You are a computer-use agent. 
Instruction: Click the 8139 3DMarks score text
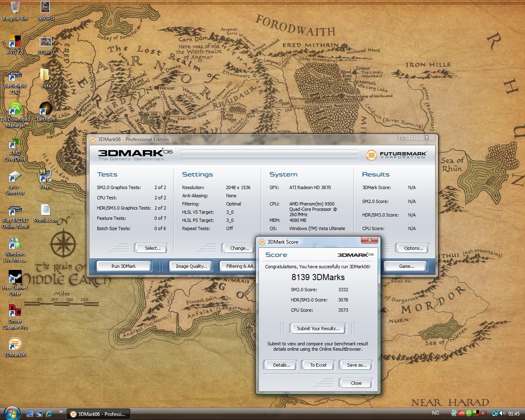pyautogui.click(x=318, y=277)
